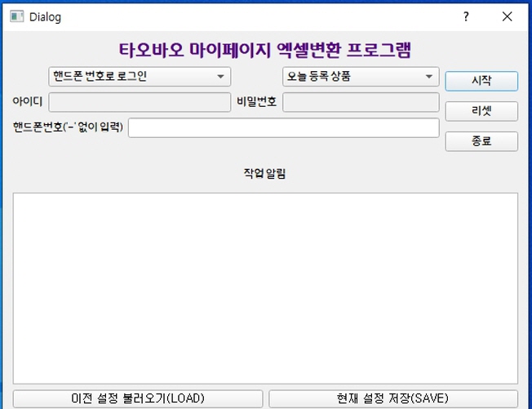The width and height of the screenshot is (532, 409).
Task: Click the Dialog window icon in title bar
Action: pos(16,16)
